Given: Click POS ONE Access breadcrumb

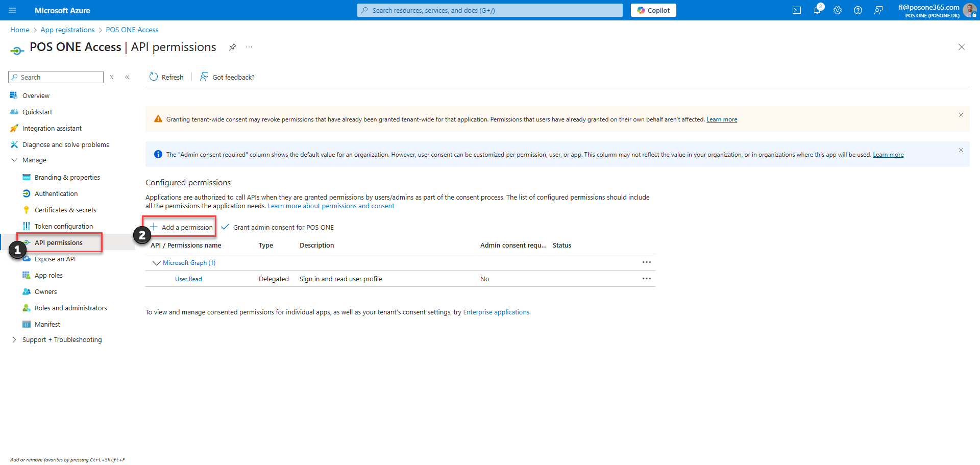Looking at the screenshot, I should click(132, 30).
